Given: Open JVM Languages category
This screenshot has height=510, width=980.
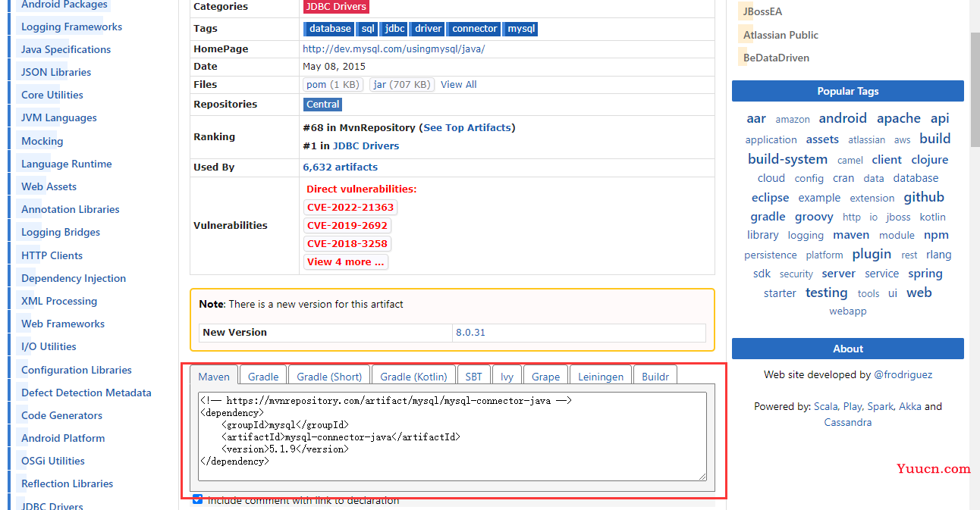Looking at the screenshot, I should pyautogui.click(x=59, y=117).
